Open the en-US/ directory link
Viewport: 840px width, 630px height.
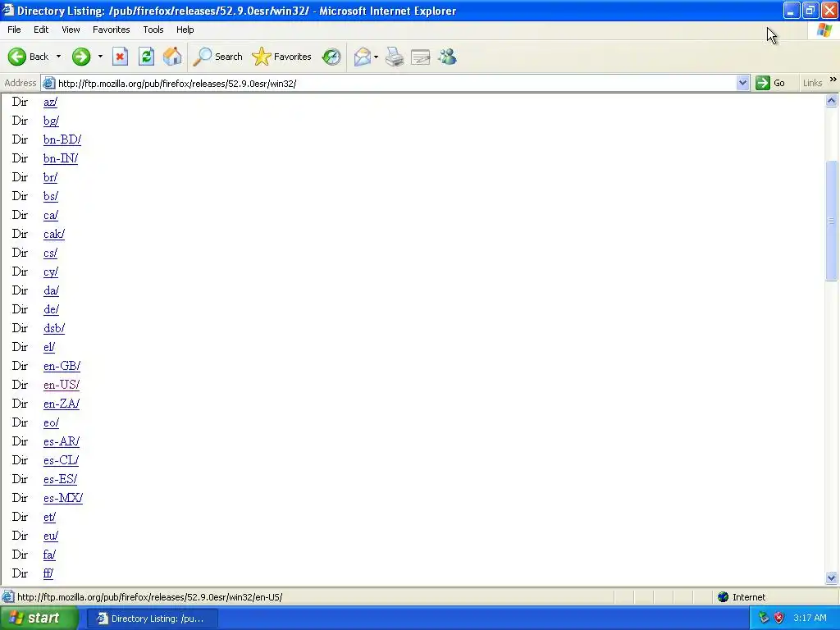coord(62,385)
